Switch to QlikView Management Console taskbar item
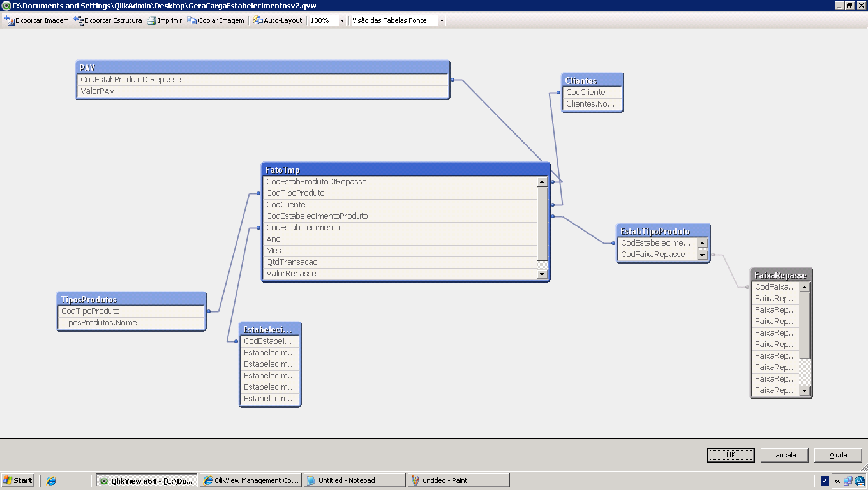 250,480
